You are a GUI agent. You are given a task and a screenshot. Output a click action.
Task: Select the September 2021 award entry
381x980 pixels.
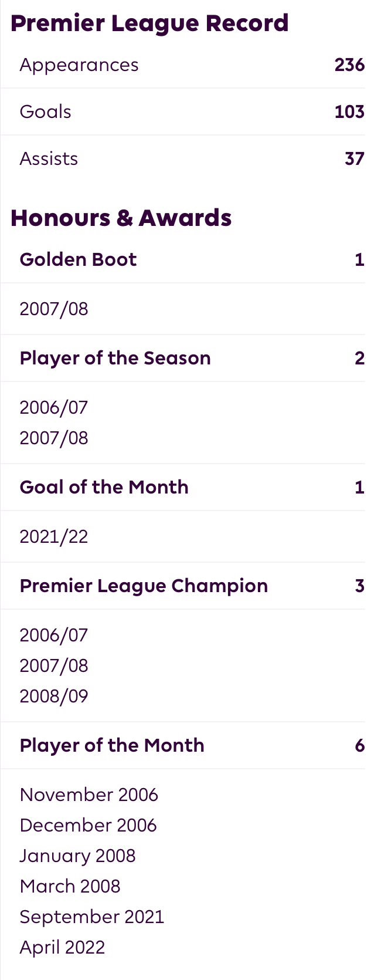pos(92,917)
